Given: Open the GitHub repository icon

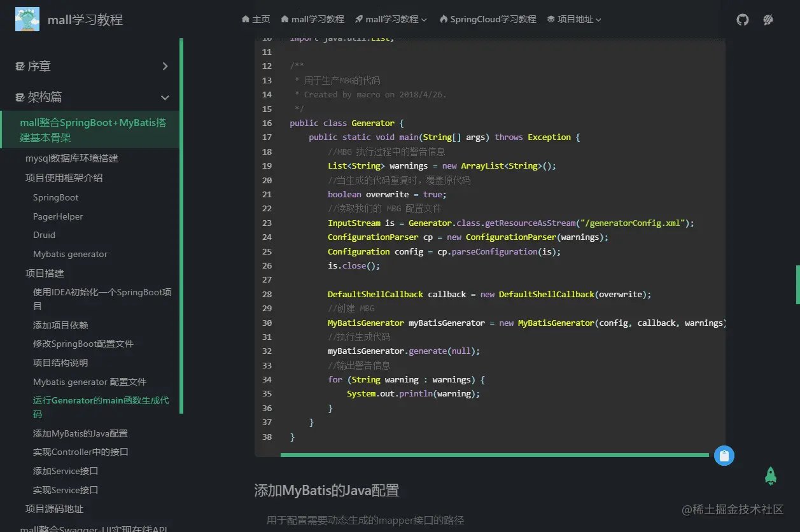Looking at the screenshot, I should 743,20.
